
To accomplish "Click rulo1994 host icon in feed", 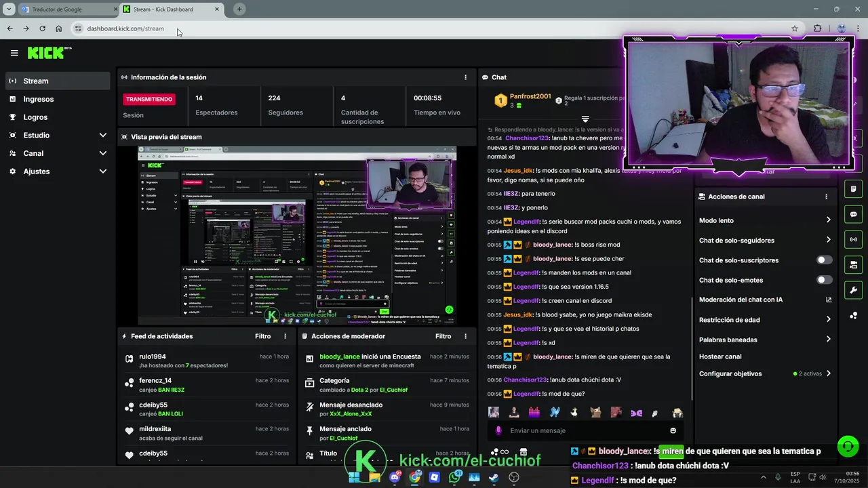I will pos(129,359).
